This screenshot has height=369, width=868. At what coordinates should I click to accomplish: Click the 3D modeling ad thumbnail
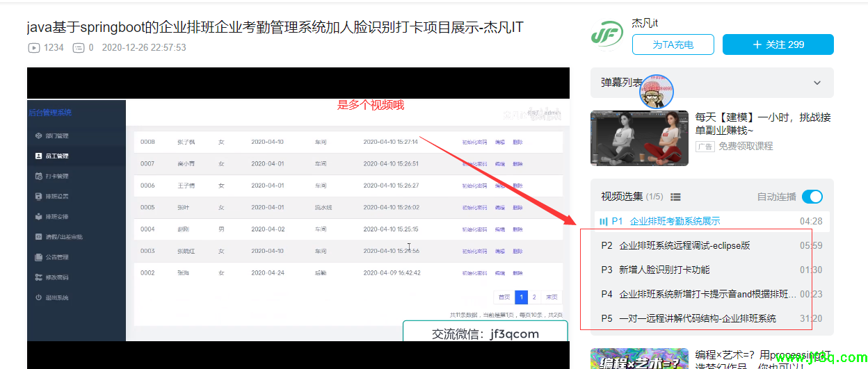[x=639, y=138]
